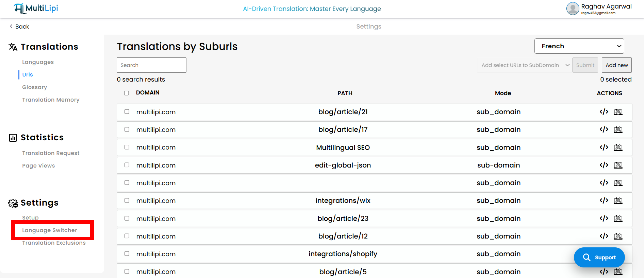Delete the edit-global-json row
Screen dimensions: 644x278
tap(618, 165)
